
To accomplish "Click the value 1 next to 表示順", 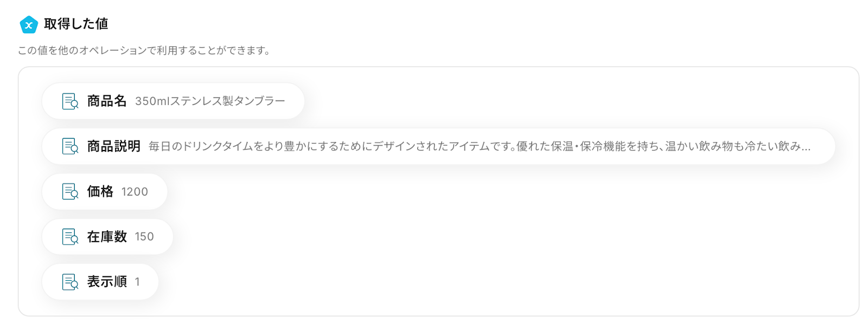I will click(x=138, y=282).
